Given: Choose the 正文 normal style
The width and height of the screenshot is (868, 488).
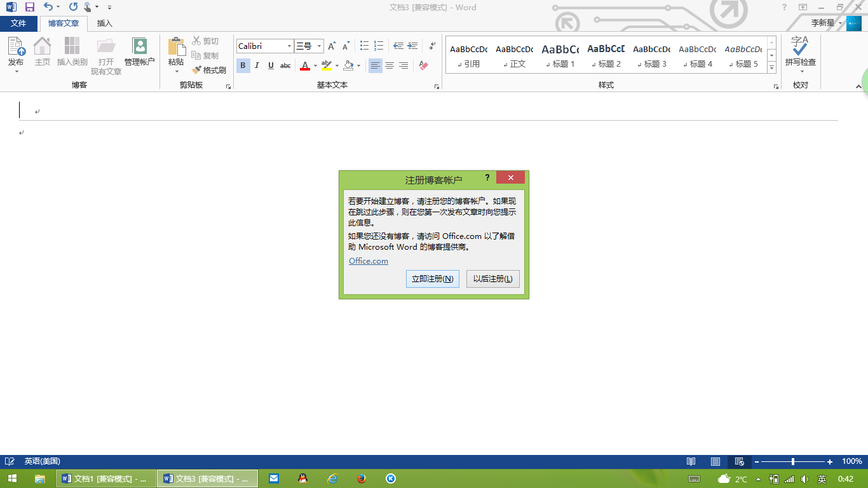Looking at the screenshot, I should click(x=515, y=55).
